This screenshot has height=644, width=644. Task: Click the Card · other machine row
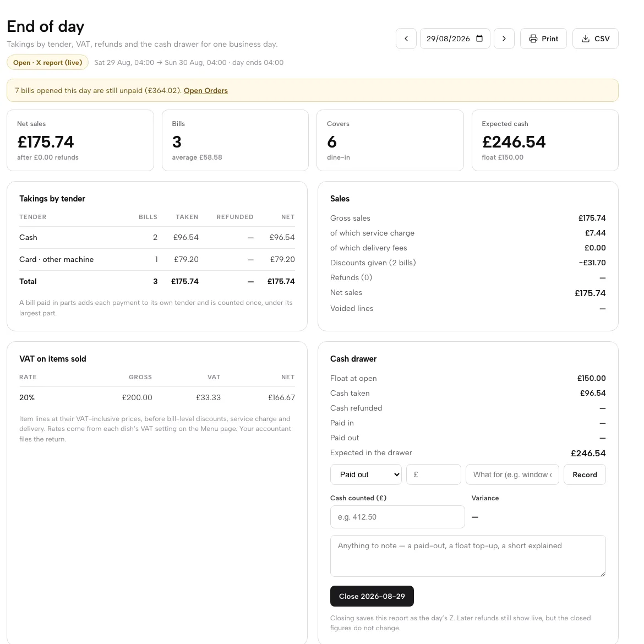[157, 260]
